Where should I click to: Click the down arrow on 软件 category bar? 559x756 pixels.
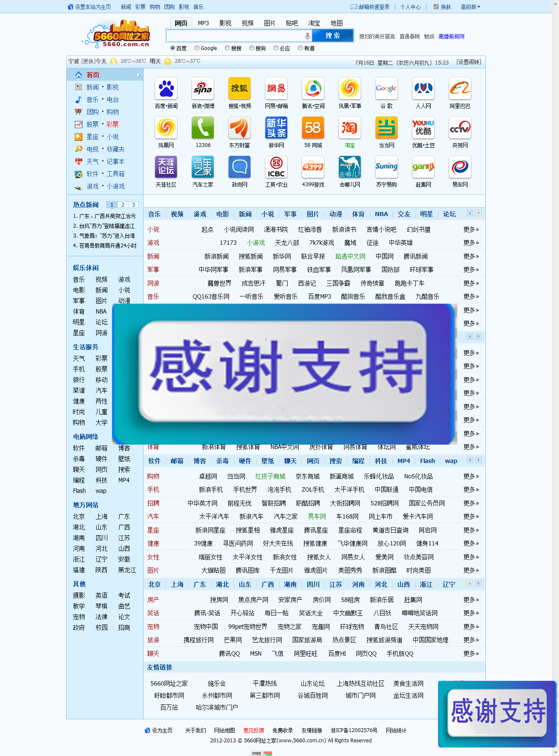(x=470, y=460)
